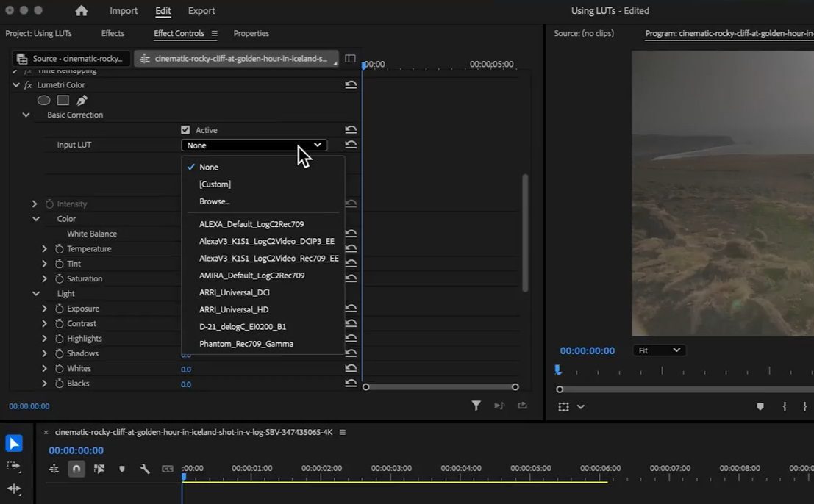The width and height of the screenshot is (814, 504).
Task: Click the Blacks value 0.0
Action: pyautogui.click(x=186, y=384)
